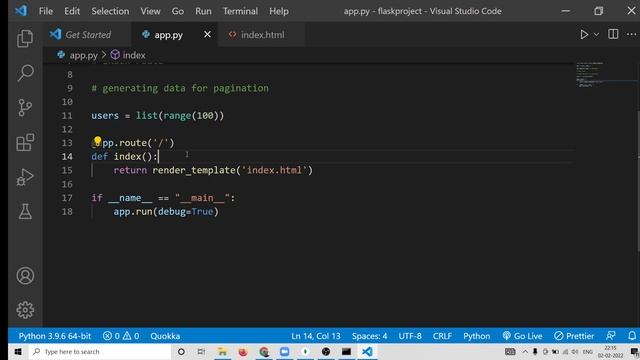Open the feedback icon in status bar
Viewport: 640px width, 360px height.
click(x=611, y=336)
